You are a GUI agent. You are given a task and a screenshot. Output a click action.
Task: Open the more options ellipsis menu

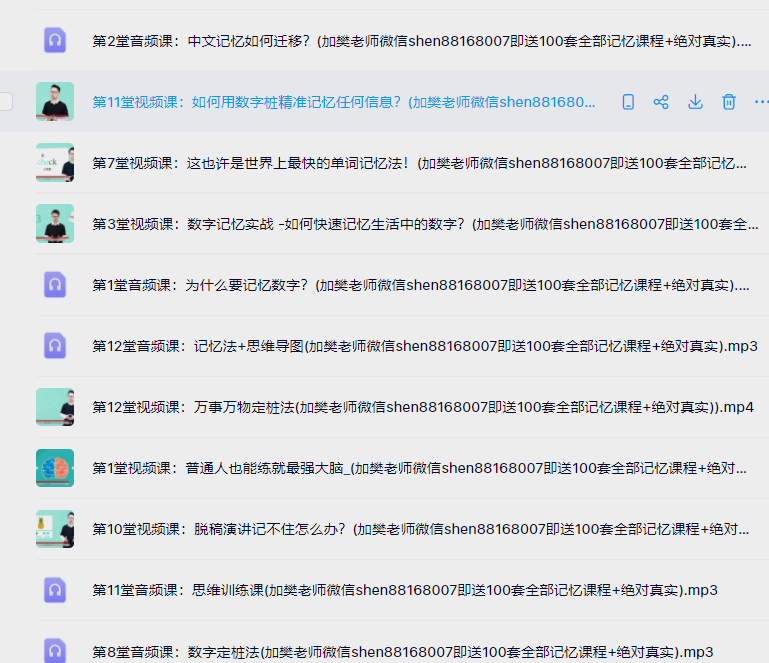tap(761, 102)
